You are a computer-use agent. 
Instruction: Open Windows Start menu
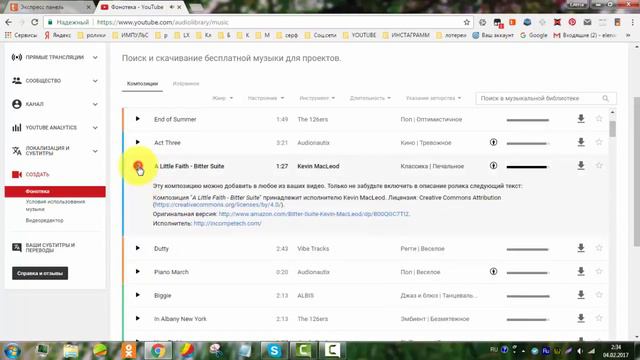tap(12, 351)
